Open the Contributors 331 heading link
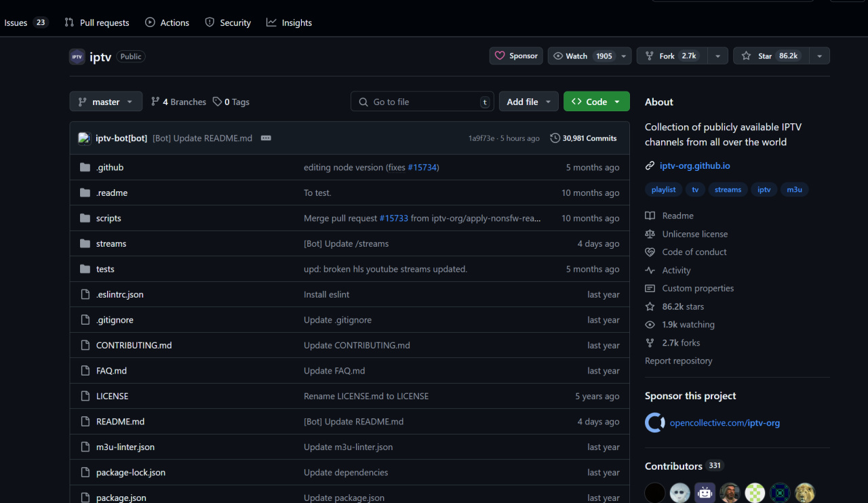868x503 pixels. 684,466
